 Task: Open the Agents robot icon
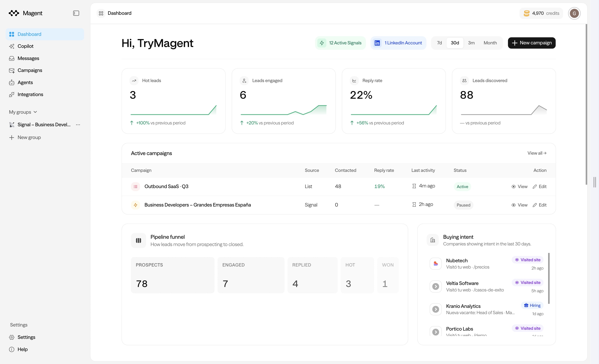click(x=12, y=83)
